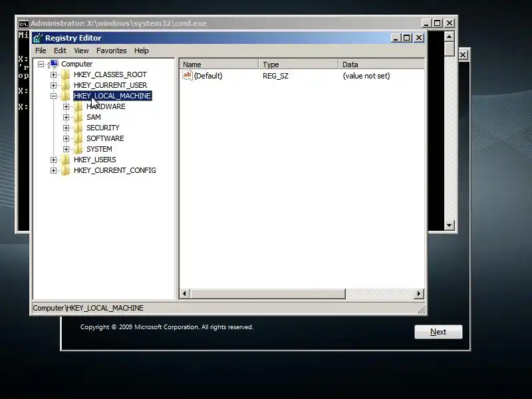Image resolution: width=532 pixels, height=399 pixels.
Task: Click the status bar path Computer\HKEY_LOCAL_MACHINE
Action: pyautogui.click(x=88, y=308)
